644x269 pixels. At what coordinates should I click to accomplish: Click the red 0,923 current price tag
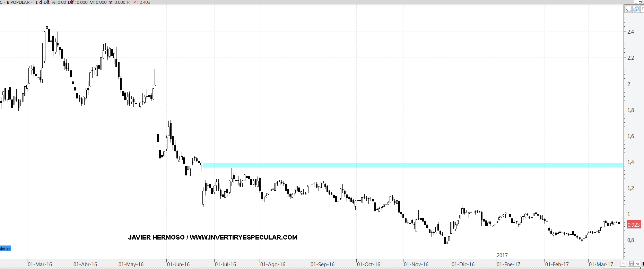click(x=634, y=225)
